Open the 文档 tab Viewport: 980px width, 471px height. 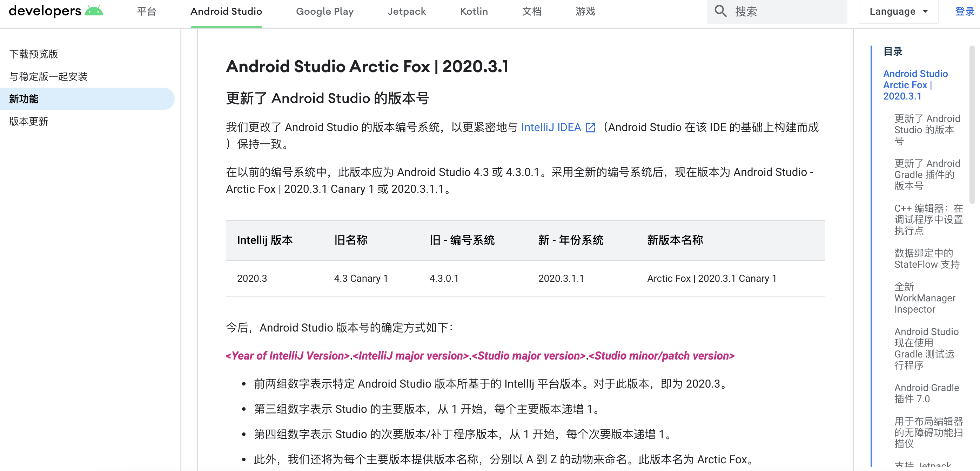click(531, 12)
